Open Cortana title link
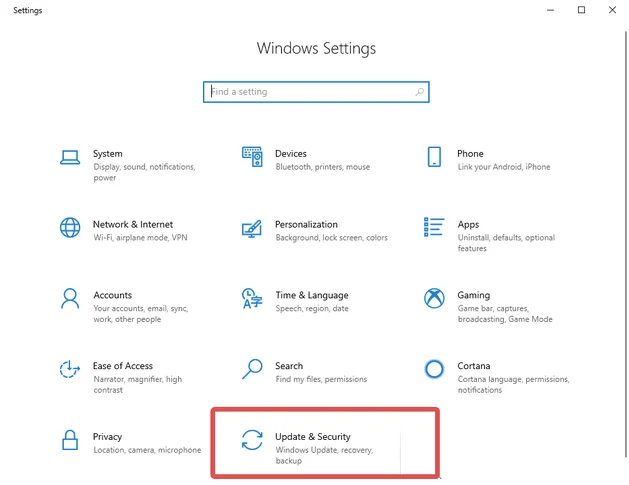This screenshot has width=629, height=485. (x=474, y=366)
